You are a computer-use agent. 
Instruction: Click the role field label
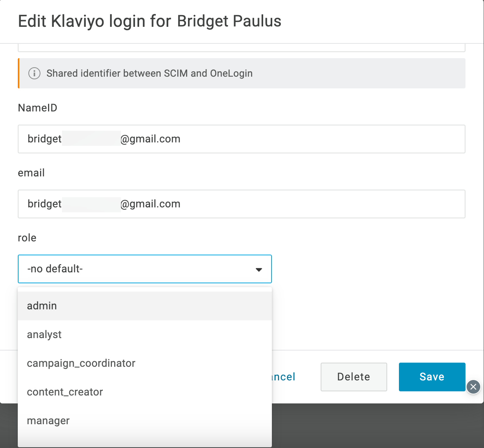coord(27,238)
